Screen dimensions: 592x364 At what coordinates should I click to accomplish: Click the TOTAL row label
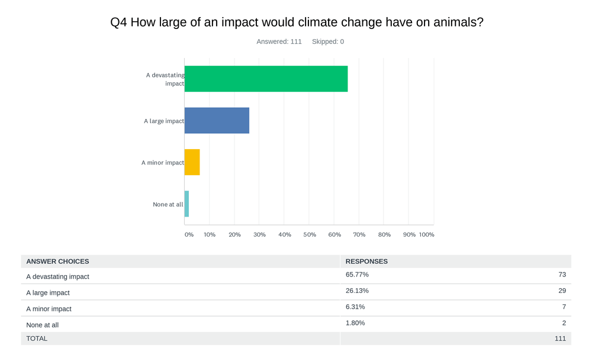pos(37,339)
